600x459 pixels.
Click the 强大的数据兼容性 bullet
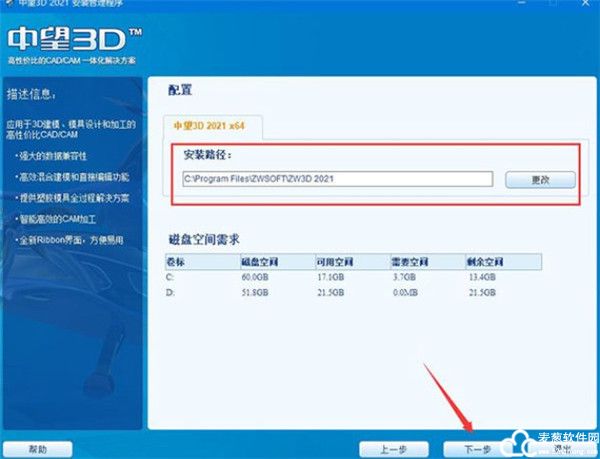coord(51,156)
